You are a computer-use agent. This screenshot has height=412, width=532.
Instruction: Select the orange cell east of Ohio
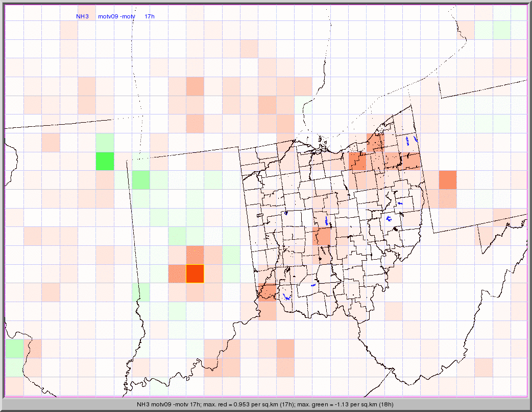(x=447, y=180)
